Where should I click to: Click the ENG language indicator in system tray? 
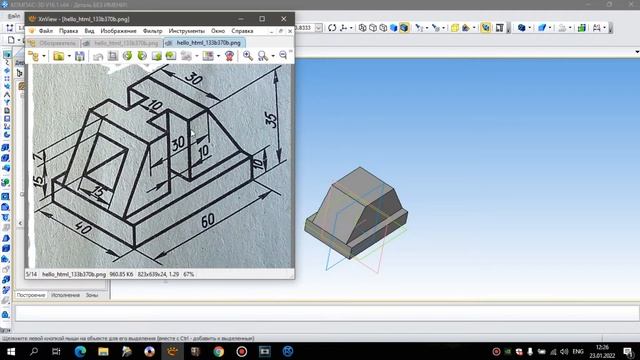click(x=578, y=351)
